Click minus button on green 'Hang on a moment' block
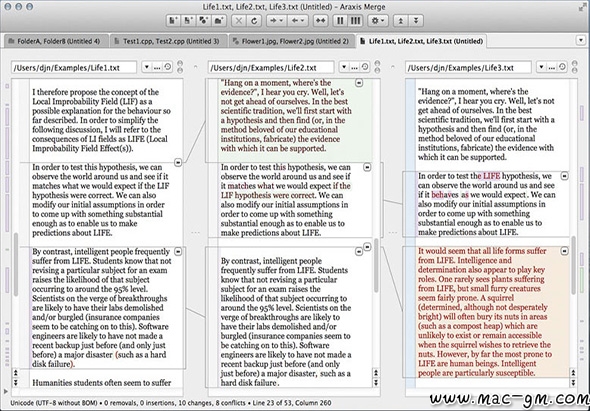This screenshot has width=590, height=411. tap(359, 83)
